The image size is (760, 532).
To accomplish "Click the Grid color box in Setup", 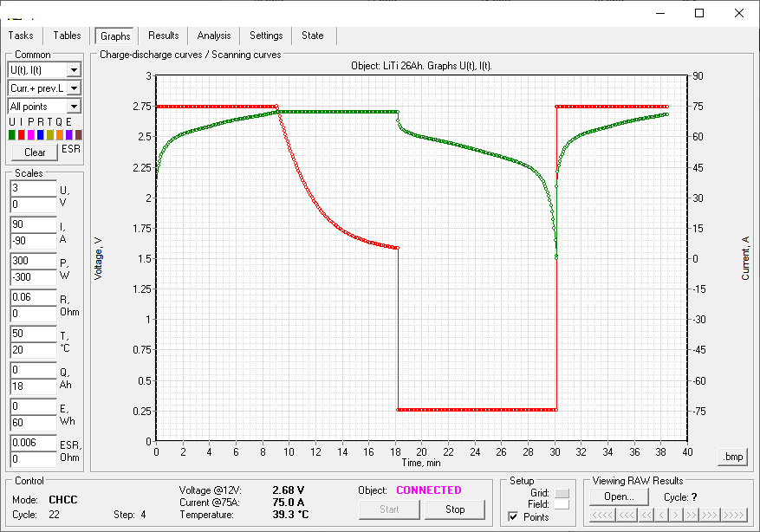I will [562, 493].
